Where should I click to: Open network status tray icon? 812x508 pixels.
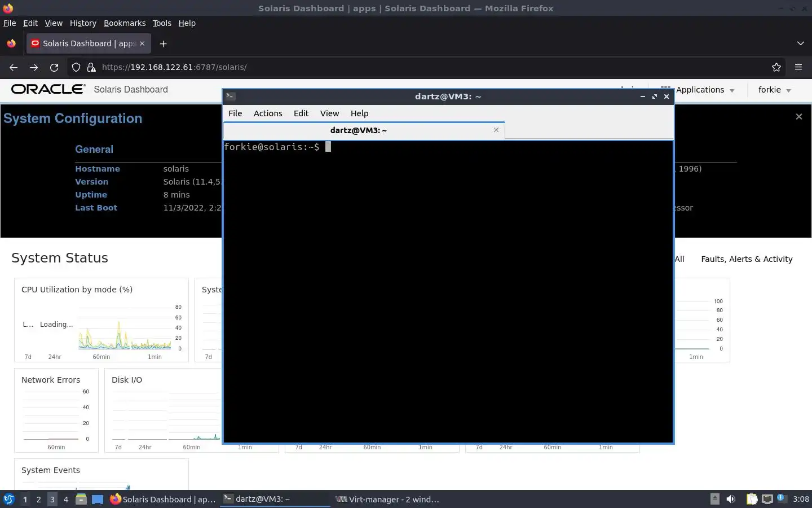coord(767,499)
